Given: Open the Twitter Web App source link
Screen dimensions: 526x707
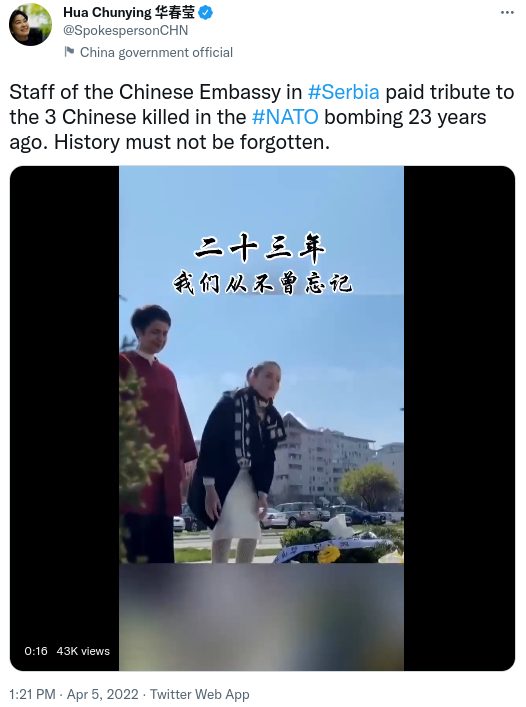Looking at the screenshot, I should [x=199, y=694].
